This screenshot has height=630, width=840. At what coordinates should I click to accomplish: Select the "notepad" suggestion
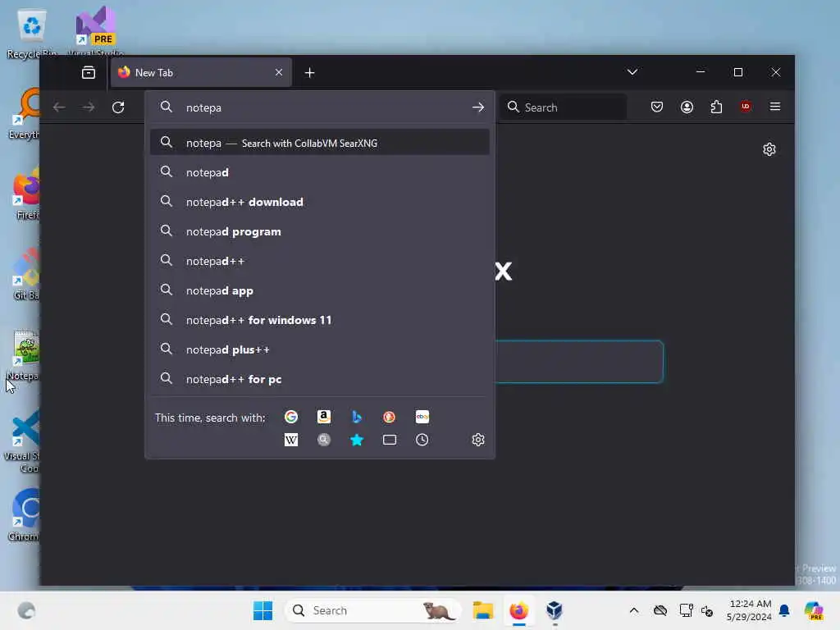320,172
